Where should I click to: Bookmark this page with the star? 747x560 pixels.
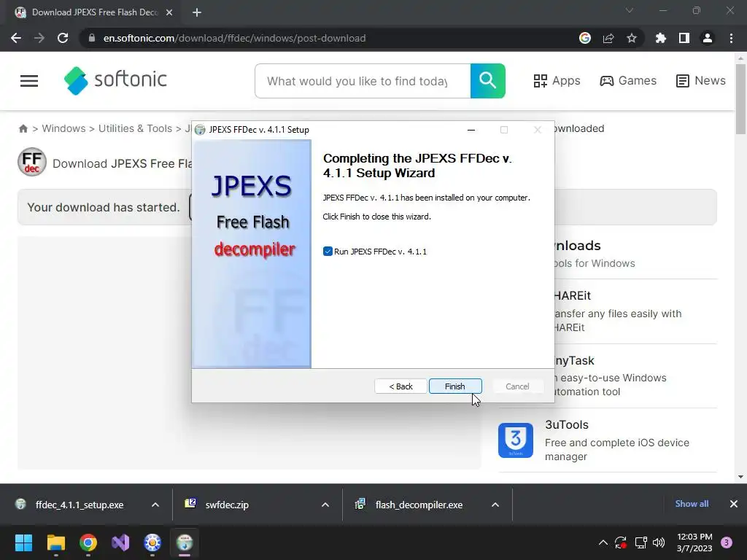click(632, 38)
